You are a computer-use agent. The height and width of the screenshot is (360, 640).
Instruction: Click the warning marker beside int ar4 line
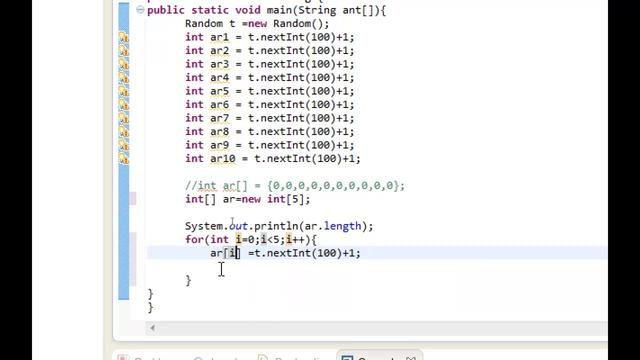pos(124,78)
